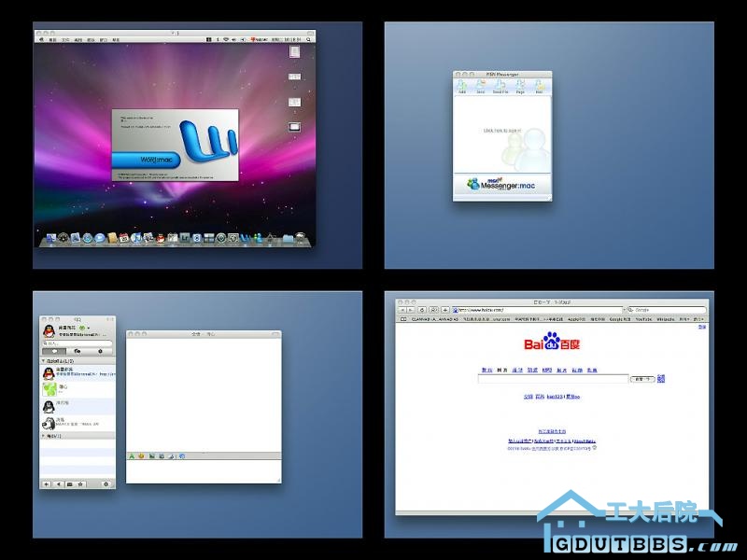This screenshot has width=747, height=560.
Task: Switch to the QQ groups tab
Action: coord(77,352)
